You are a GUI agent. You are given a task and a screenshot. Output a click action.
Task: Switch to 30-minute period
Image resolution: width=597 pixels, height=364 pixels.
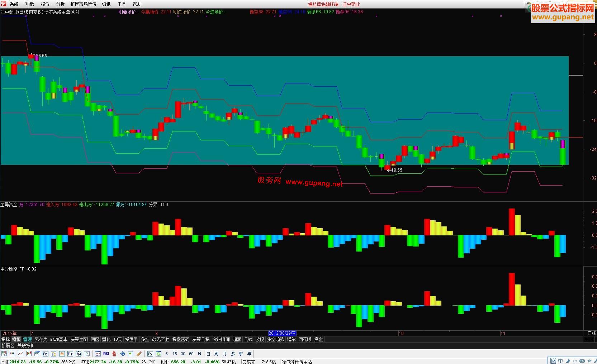[183, 354]
